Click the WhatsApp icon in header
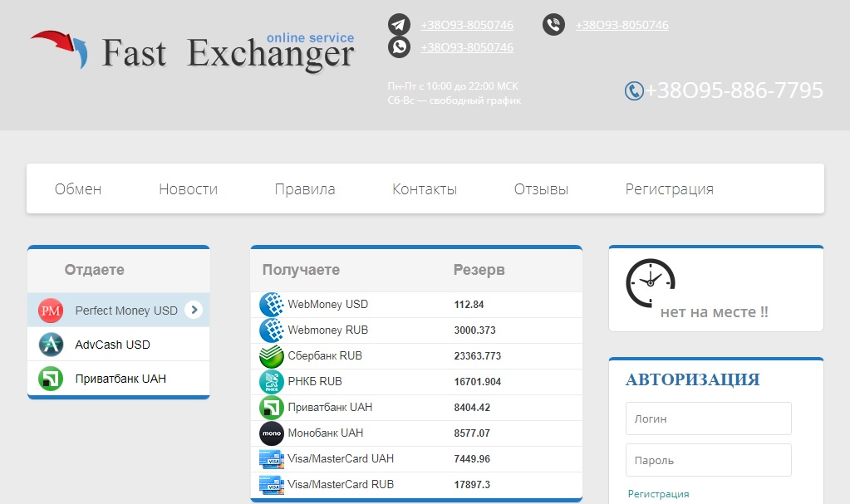The image size is (850, 504). 400,46
